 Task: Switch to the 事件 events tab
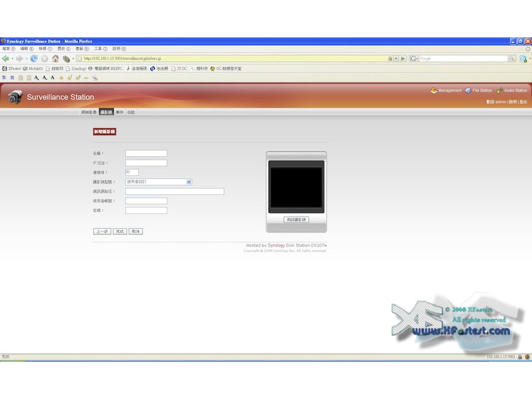tap(120, 112)
